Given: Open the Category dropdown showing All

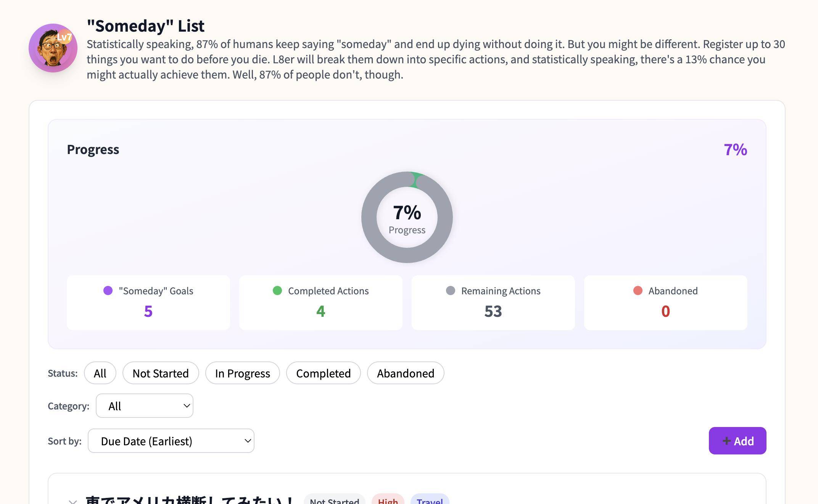Looking at the screenshot, I should [144, 406].
